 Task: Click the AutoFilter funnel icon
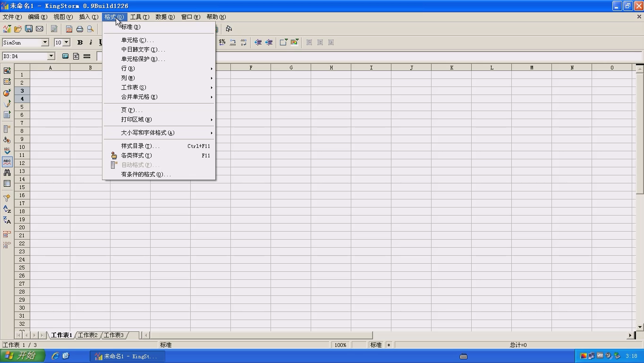7,198
